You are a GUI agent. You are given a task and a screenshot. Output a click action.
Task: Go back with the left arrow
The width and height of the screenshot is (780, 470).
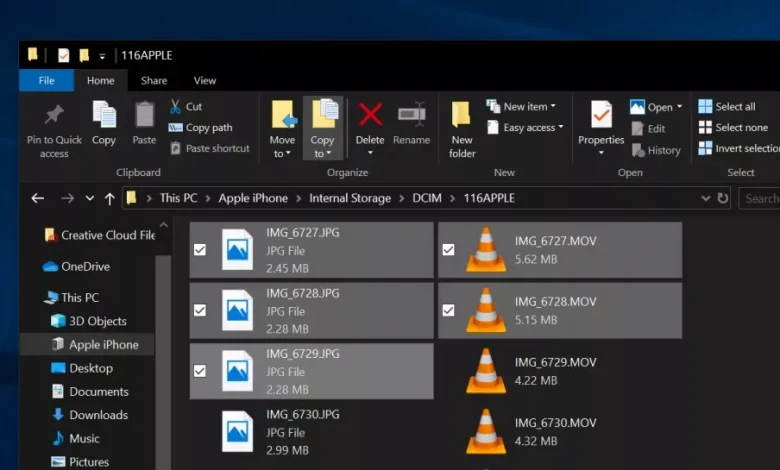click(38, 198)
